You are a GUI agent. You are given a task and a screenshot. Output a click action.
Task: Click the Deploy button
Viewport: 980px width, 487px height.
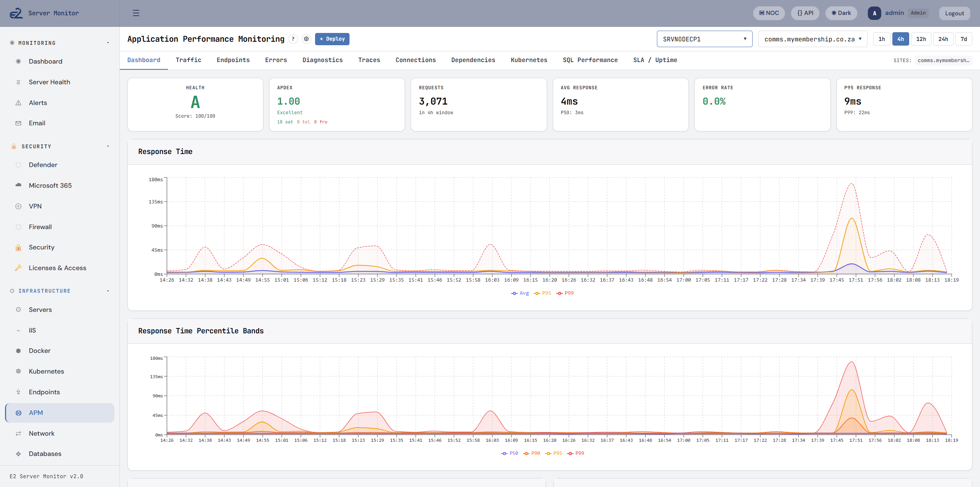tap(332, 39)
